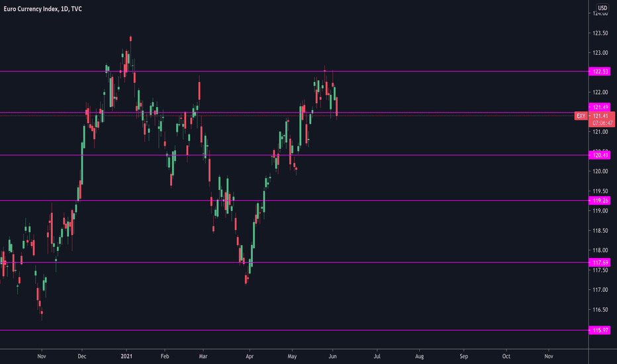This screenshot has width=617, height=364.
Task: Click the Euro Currency Index chart title
Action: tap(43, 9)
